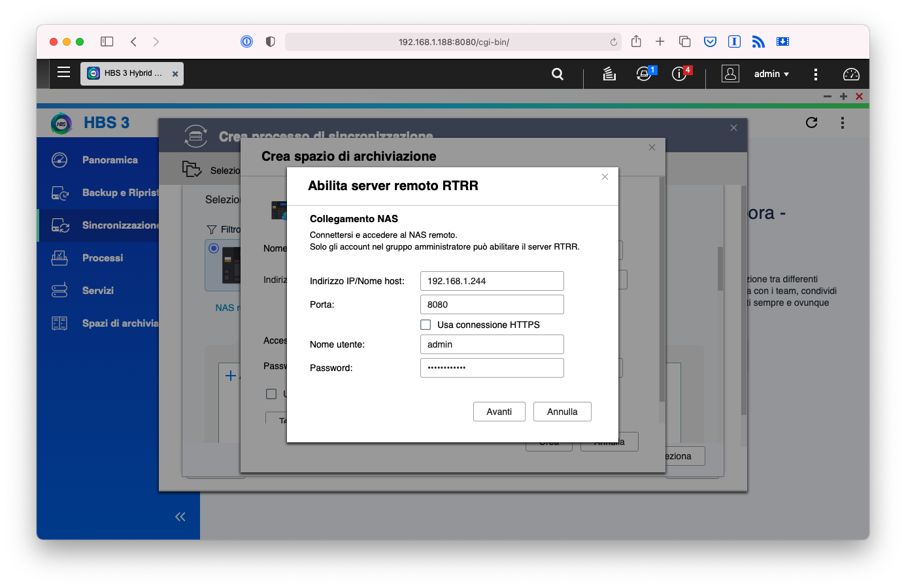
Task: Enable the Usa connessione HTTPS checkbox
Action: coord(426,325)
